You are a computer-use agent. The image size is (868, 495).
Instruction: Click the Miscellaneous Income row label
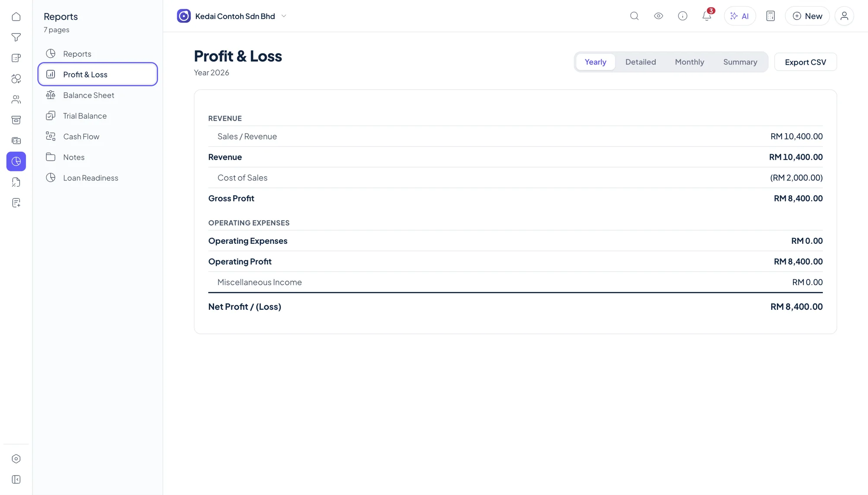click(260, 282)
